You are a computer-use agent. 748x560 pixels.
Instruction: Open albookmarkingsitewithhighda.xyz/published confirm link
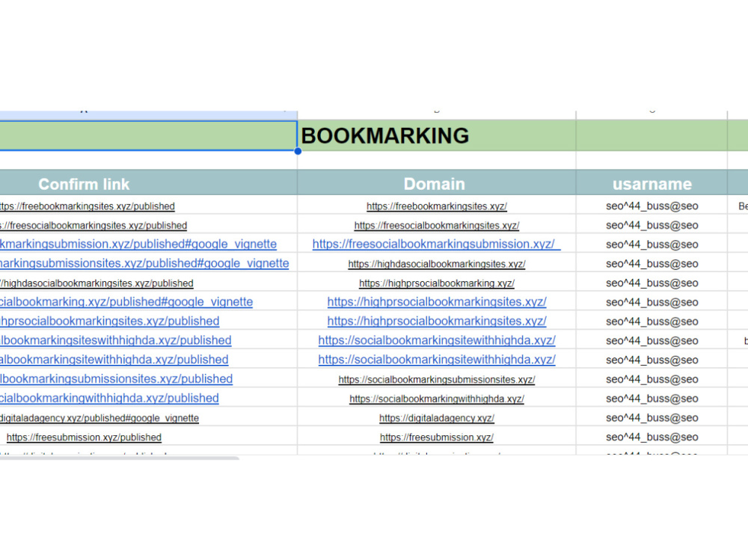point(114,360)
